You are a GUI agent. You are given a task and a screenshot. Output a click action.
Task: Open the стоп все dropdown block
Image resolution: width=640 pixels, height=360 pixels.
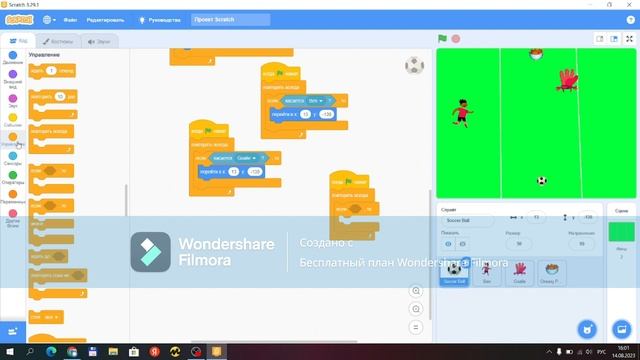tap(51, 317)
